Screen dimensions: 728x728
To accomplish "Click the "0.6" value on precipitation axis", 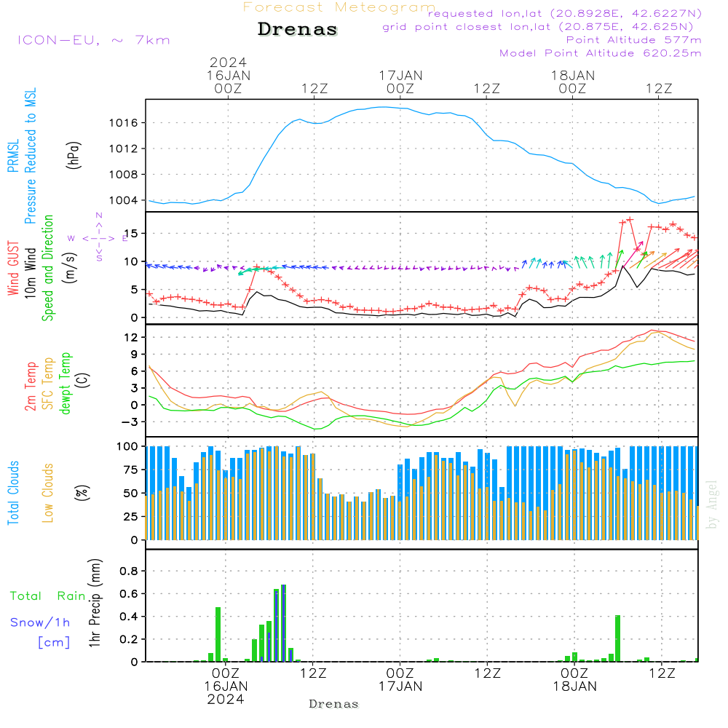I will point(129,594).
